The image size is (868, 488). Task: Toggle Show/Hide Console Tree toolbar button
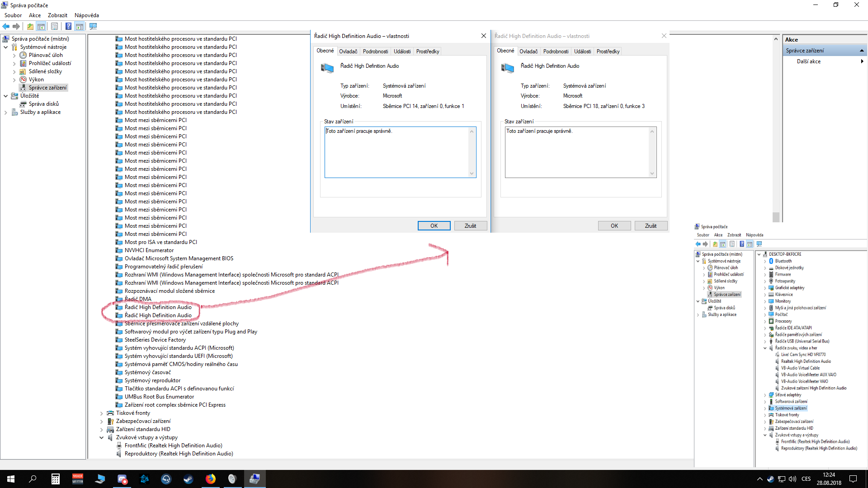[41, 26]
